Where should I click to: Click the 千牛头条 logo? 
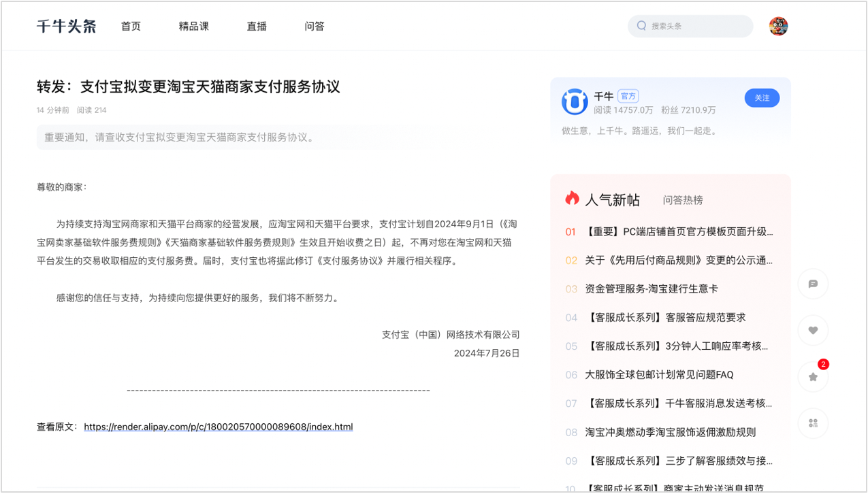pyautogui.click(x=67, y=27)
